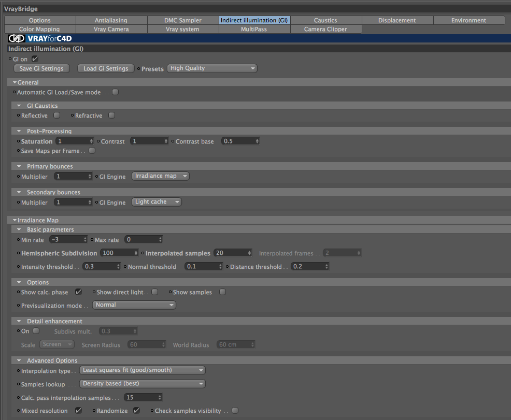Click the Presets parameter label

[x=152, y=69]
